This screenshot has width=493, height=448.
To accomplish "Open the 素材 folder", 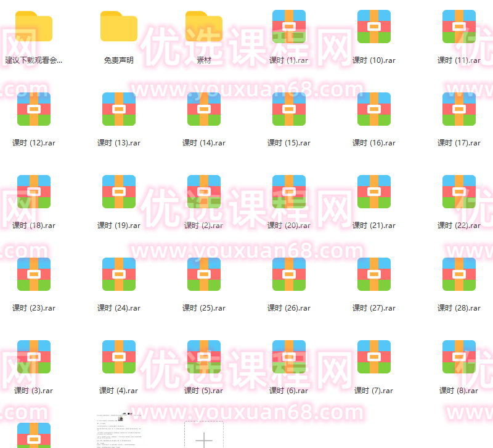I will pos(204,27).
